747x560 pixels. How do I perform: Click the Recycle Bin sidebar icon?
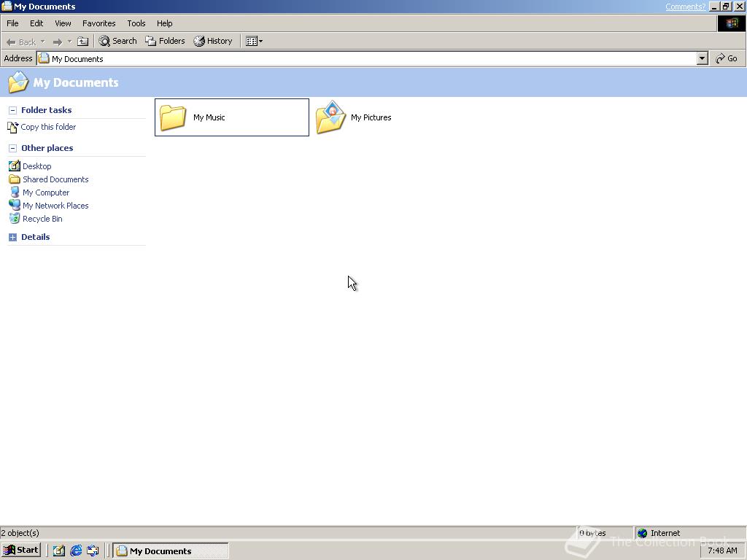15,219
